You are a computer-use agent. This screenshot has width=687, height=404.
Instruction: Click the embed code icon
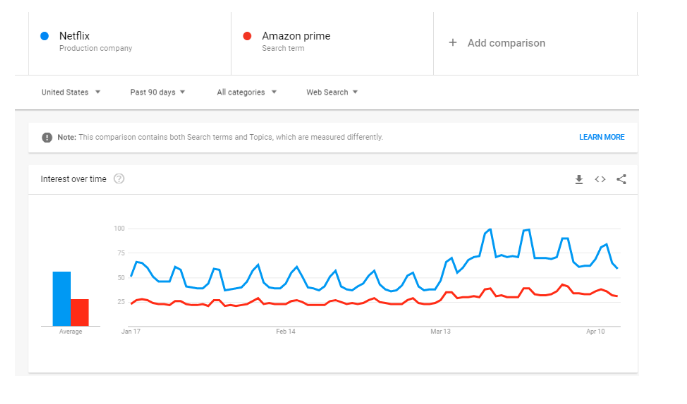[600, 179]
